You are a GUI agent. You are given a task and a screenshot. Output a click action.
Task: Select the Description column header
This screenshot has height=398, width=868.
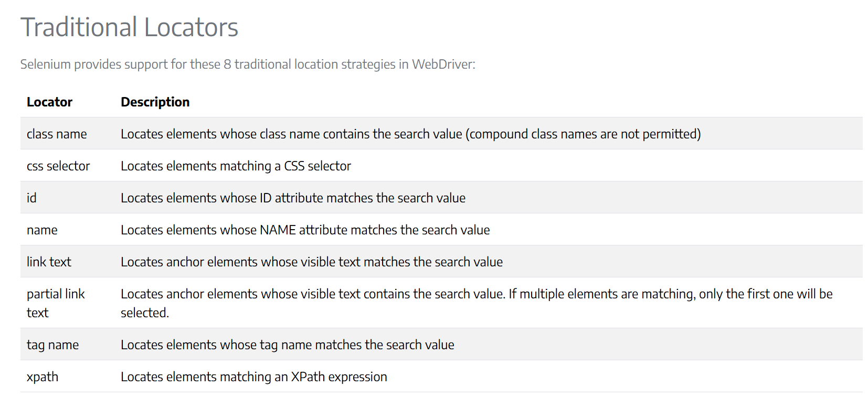(155, 102)
